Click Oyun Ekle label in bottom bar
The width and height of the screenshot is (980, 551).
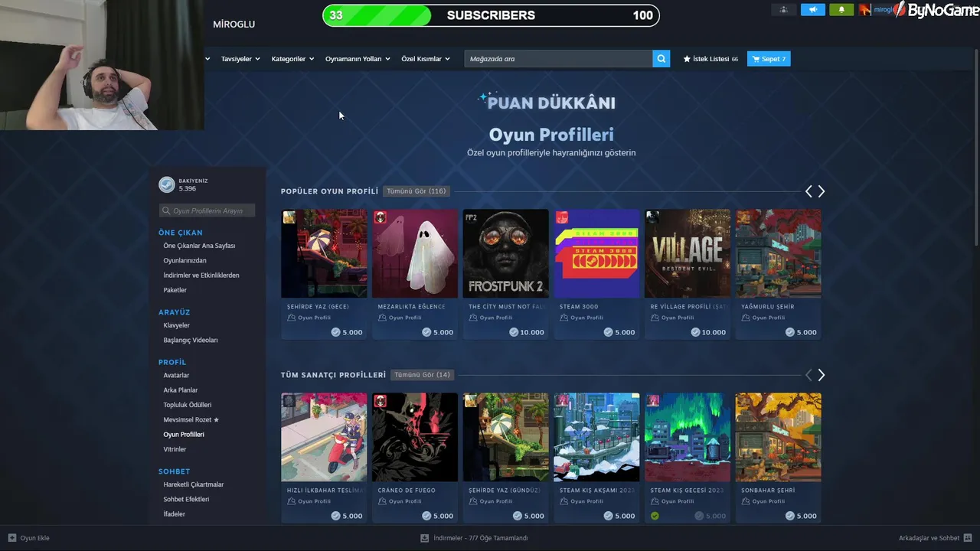click(x=34, y=538)
